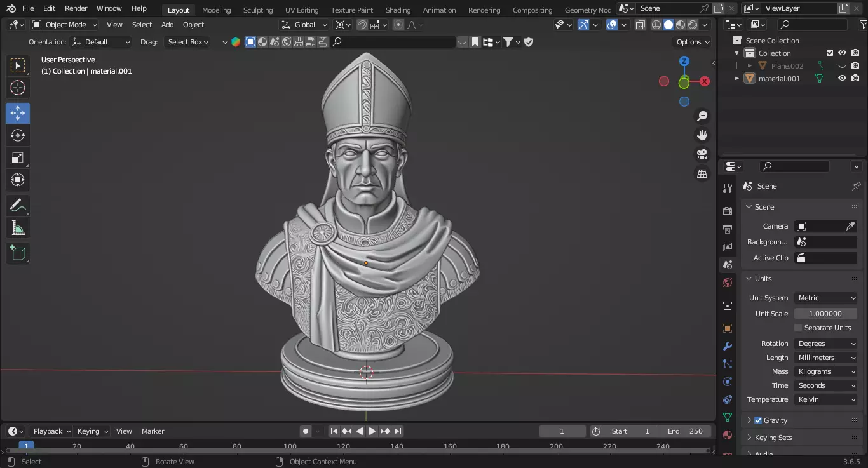This screenshot has width=868, height=468.
Task: Click the End frame 250 field
Action: tap(684, 431)
